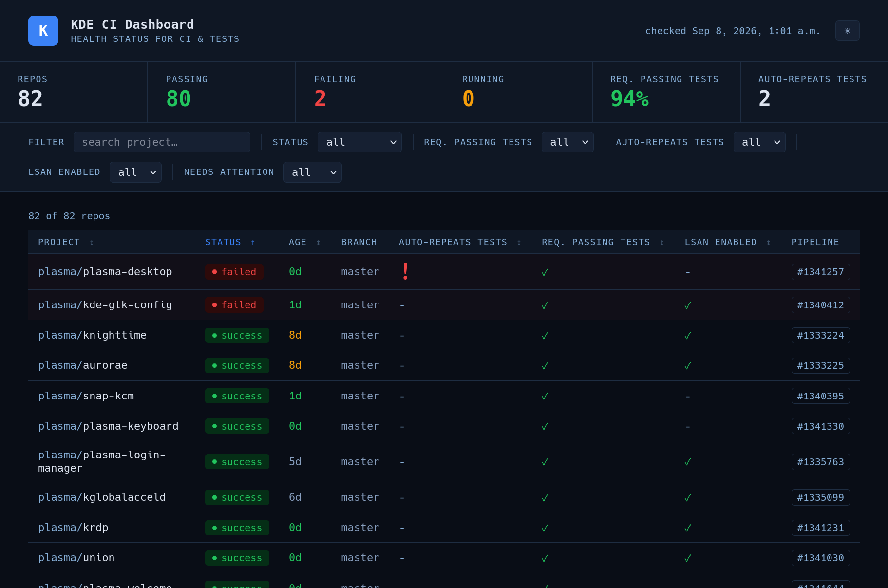
Task: Open pipeline #1335099 link
Action: point(820,497)
